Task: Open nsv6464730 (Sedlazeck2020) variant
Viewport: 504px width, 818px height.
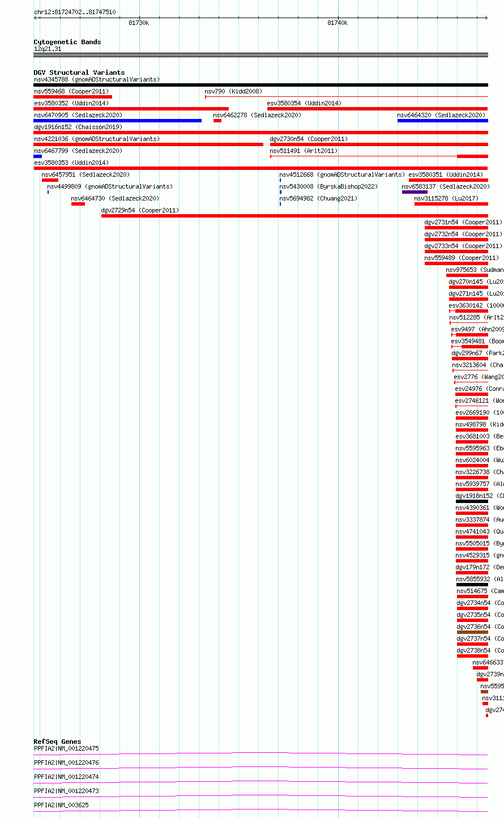Action: click(115, 198)
